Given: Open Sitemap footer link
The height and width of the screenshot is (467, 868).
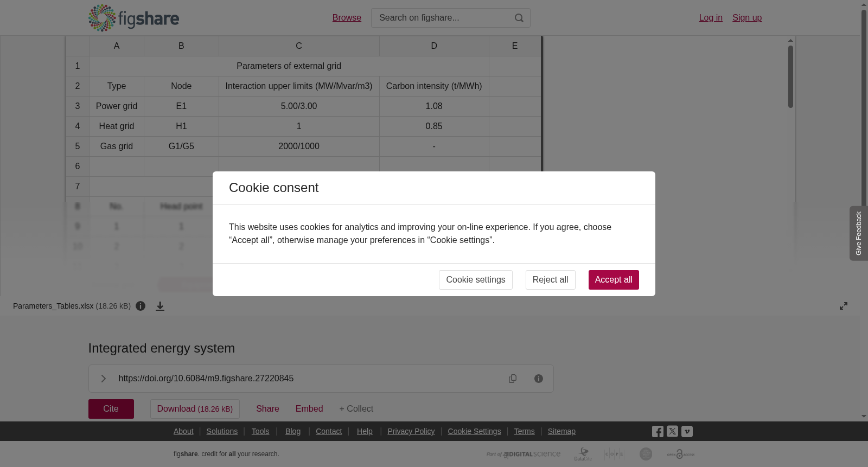Looking at the screenshot, I should point(561,431).
